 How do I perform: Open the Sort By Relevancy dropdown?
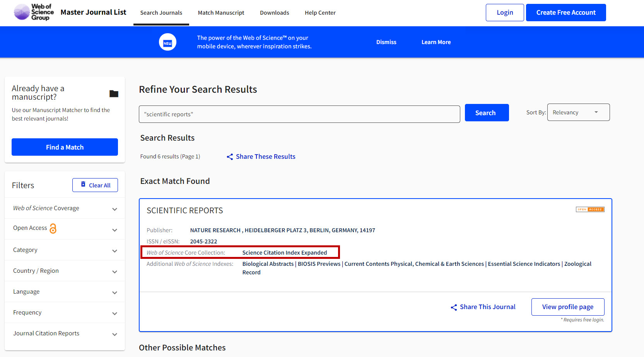(x=578, y=112)
